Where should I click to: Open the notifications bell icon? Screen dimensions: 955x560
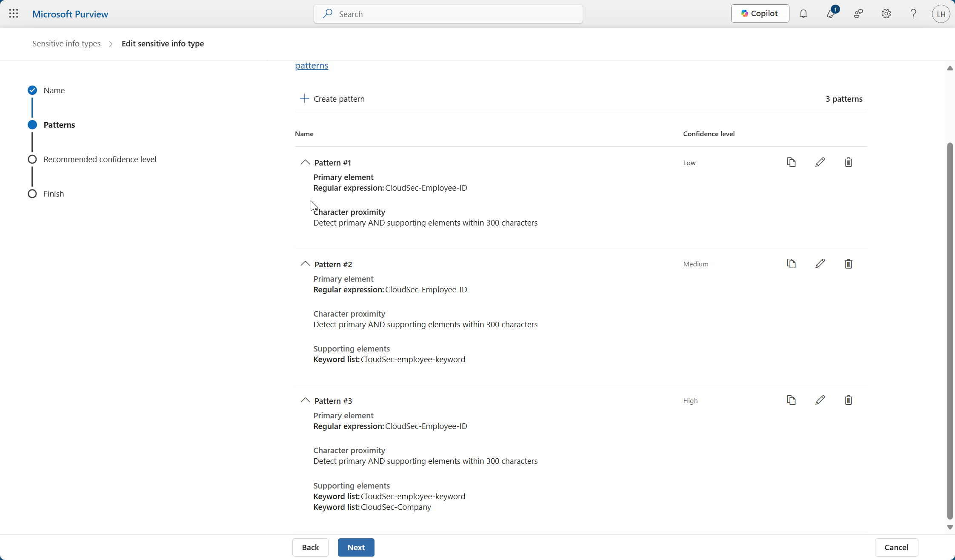[803, 14]
